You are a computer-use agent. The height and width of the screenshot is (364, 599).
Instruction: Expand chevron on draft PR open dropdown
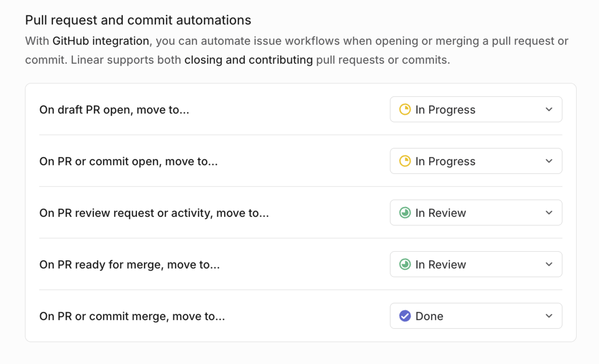point(549,110)
